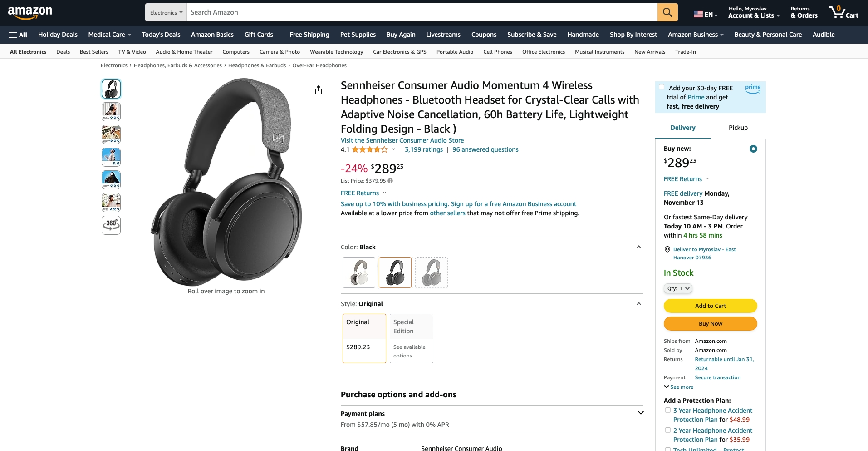Open the Electronics search category dropdown
Viewport: 868px width, 451px height.
[166, 12]
